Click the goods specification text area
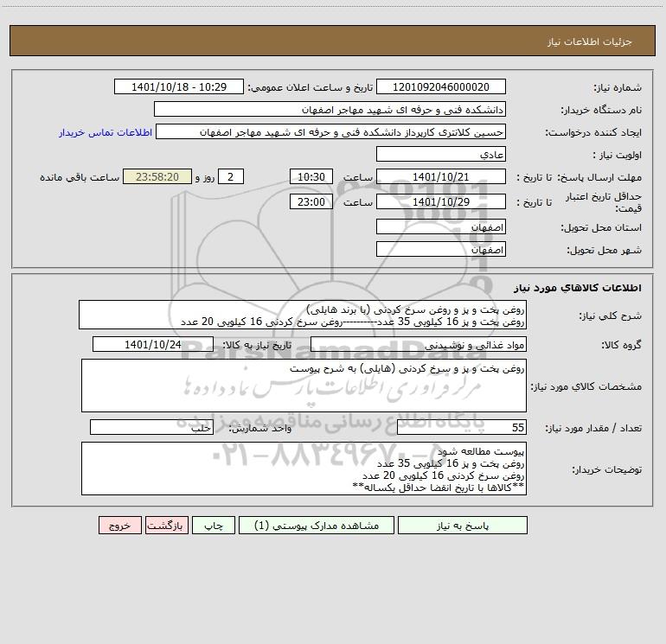Screen dimensions: 666x644 coord(304,386)
